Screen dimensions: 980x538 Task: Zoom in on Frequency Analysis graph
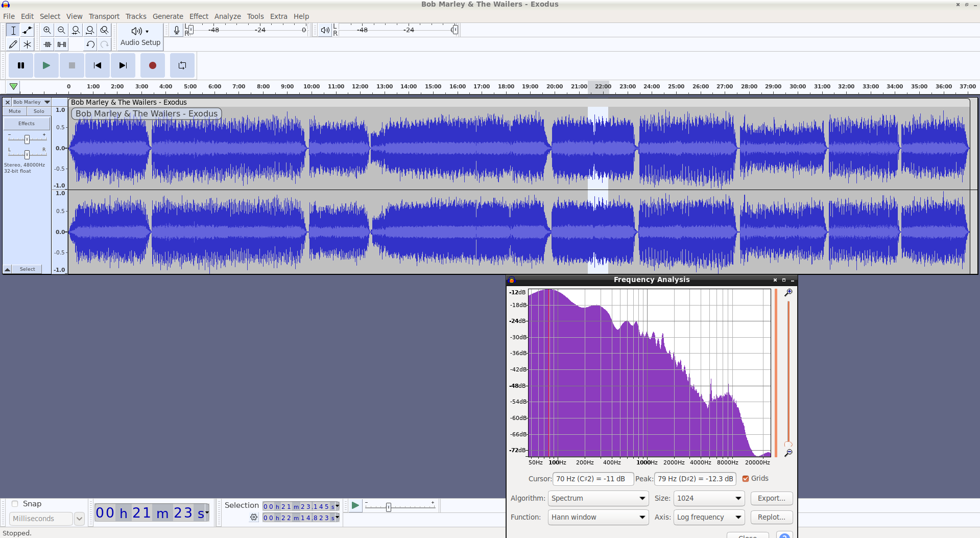coord(788,292)
